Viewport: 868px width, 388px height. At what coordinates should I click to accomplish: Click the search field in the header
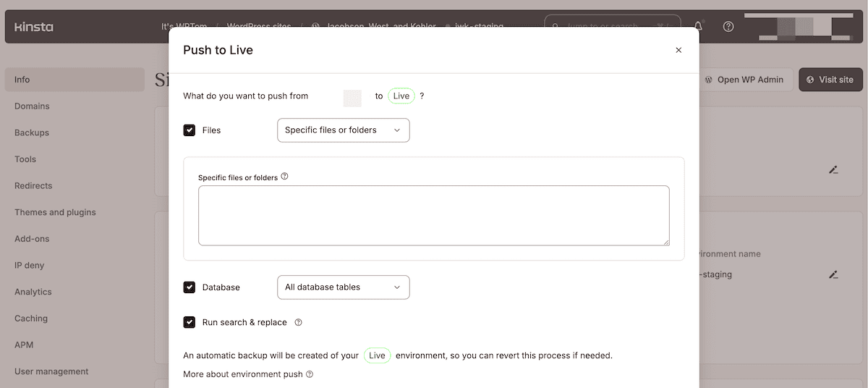tap(613, 27)
